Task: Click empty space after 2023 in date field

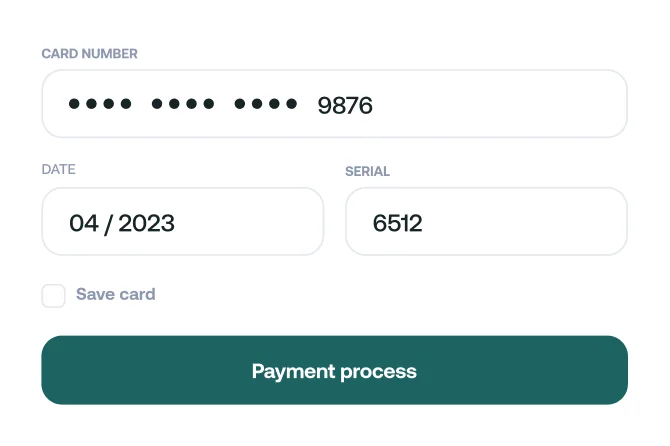Action: tap(250, 222)
